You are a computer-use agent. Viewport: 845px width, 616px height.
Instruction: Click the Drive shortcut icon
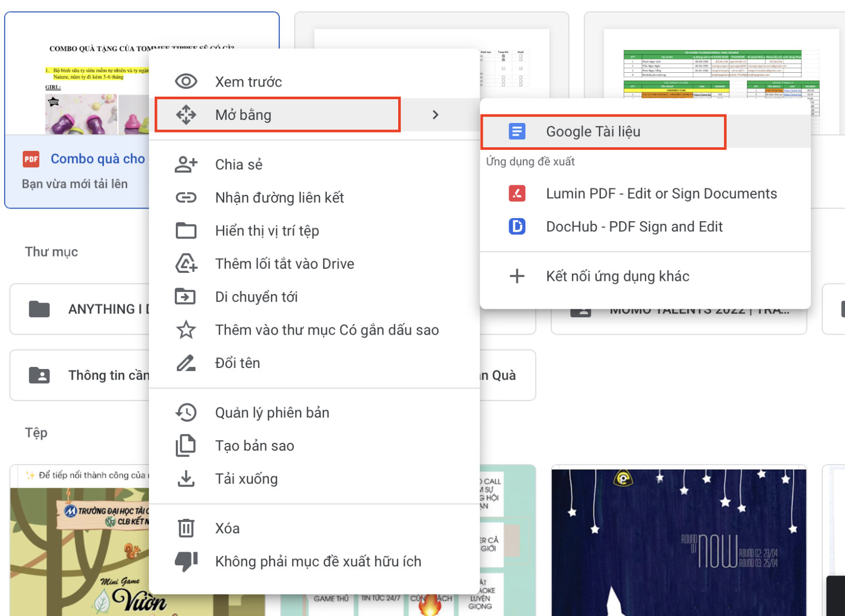tap(186, 263)
